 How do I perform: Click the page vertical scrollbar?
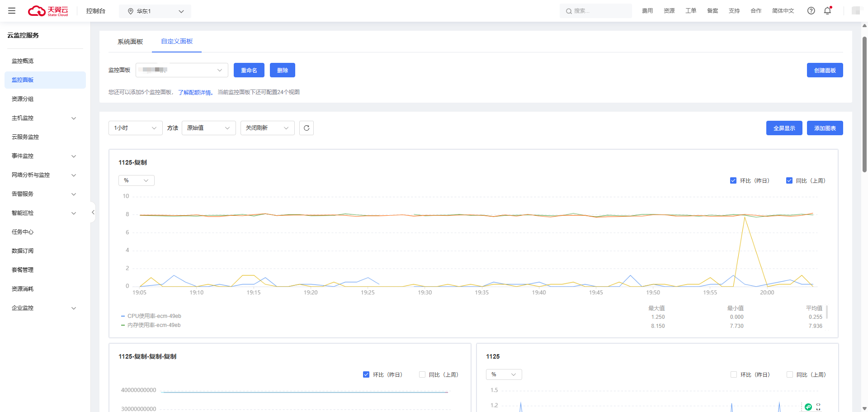click(864, 104)
